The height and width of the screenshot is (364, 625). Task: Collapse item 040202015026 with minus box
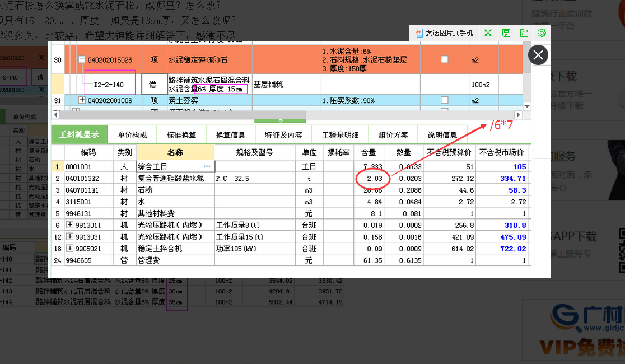pyautogui.click(x=82, y=59)
